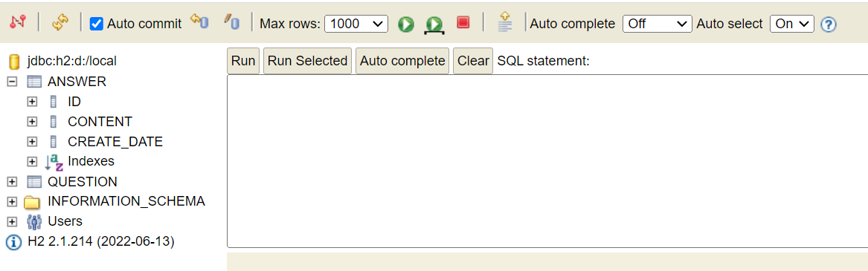Image resolution: width=868 pixels, height=271 pixels.
Task: Select the Indexes label
Action: [91, 161]
